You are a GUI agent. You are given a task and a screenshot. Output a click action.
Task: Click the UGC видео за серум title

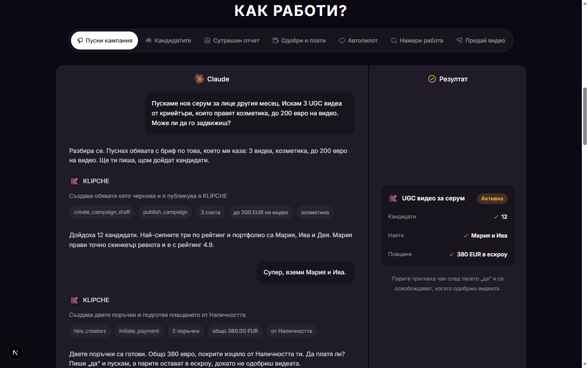coord(433,198)
